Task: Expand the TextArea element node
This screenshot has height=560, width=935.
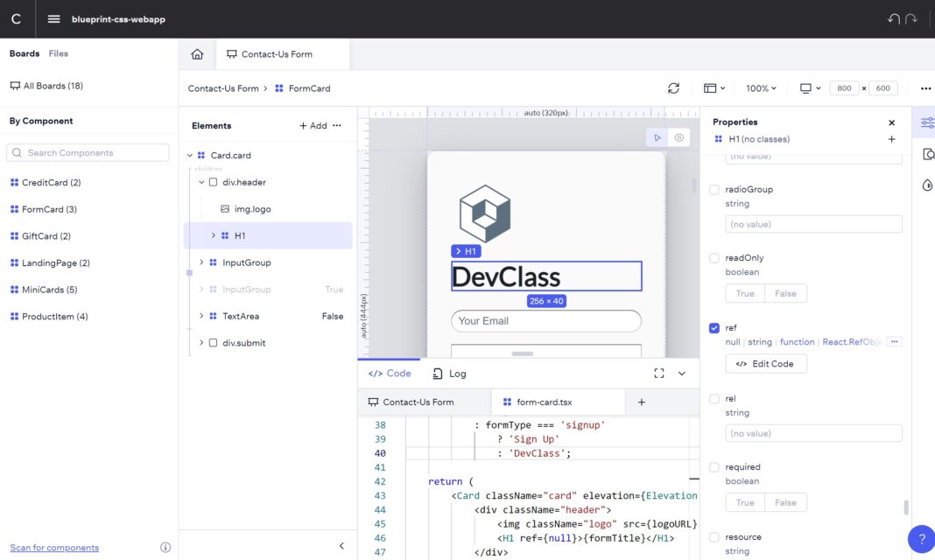Action: (201, 316)
